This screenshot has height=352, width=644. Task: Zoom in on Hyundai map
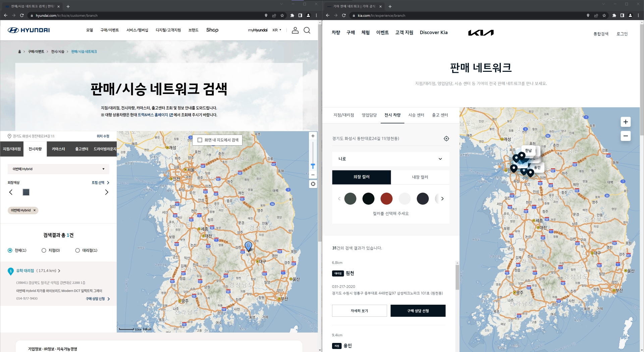313,136
